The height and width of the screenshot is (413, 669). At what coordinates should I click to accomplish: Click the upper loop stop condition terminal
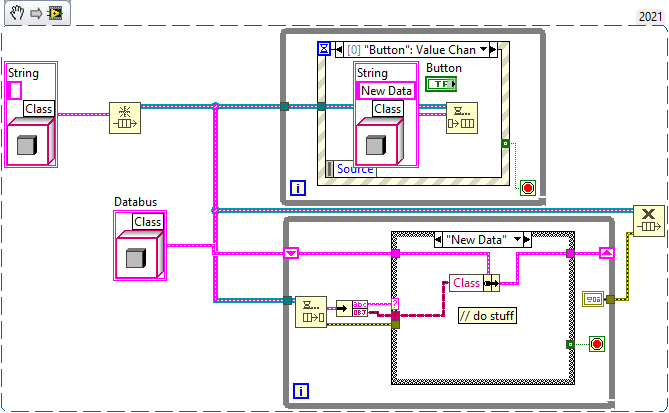[528, 188]
